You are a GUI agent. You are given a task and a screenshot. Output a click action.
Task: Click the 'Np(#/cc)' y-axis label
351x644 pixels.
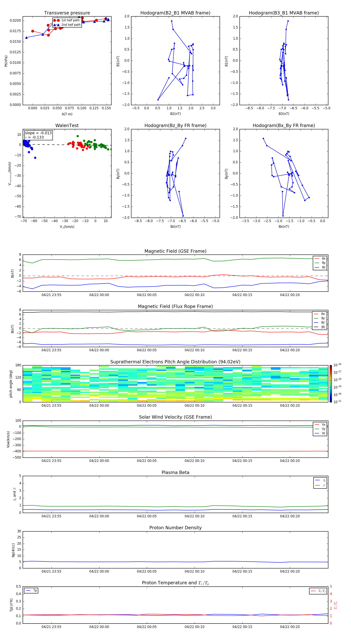(13, 550)
